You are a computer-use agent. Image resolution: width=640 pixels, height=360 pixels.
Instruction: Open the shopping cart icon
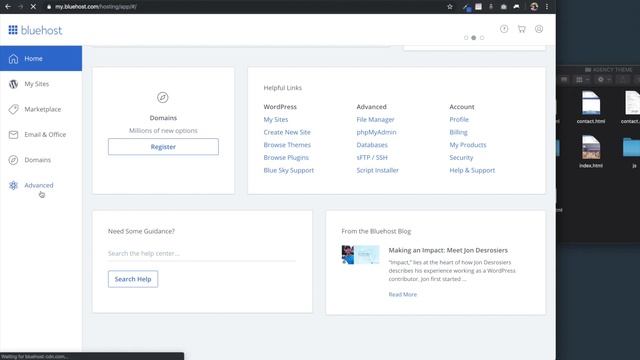point(522,29)
